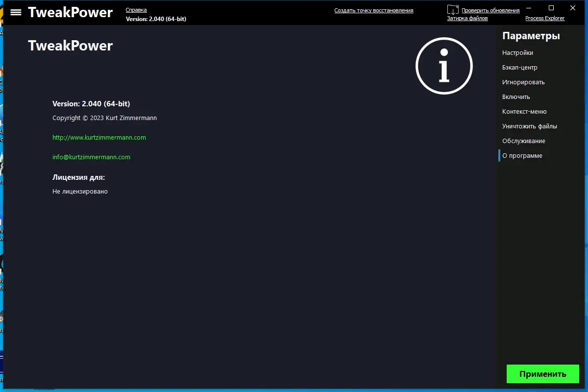Maximize the TweakPower window
The image size is (588, 392).
[x=551, y=8]
